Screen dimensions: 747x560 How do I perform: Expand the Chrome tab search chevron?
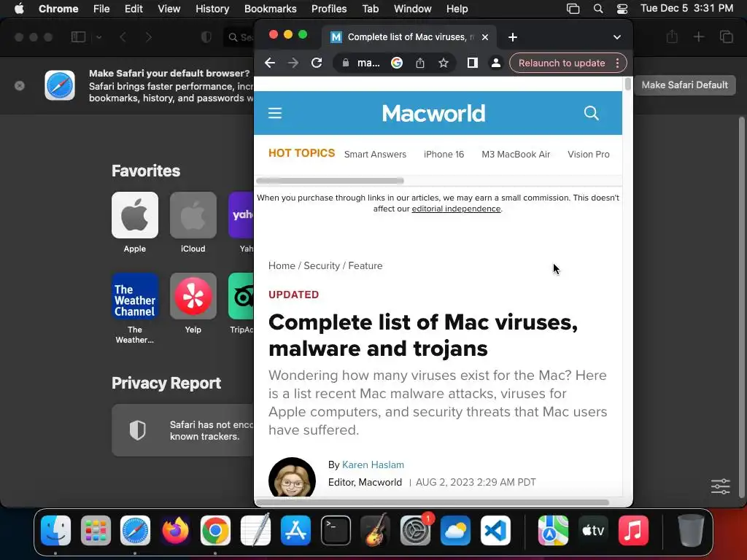pos(617,37)
